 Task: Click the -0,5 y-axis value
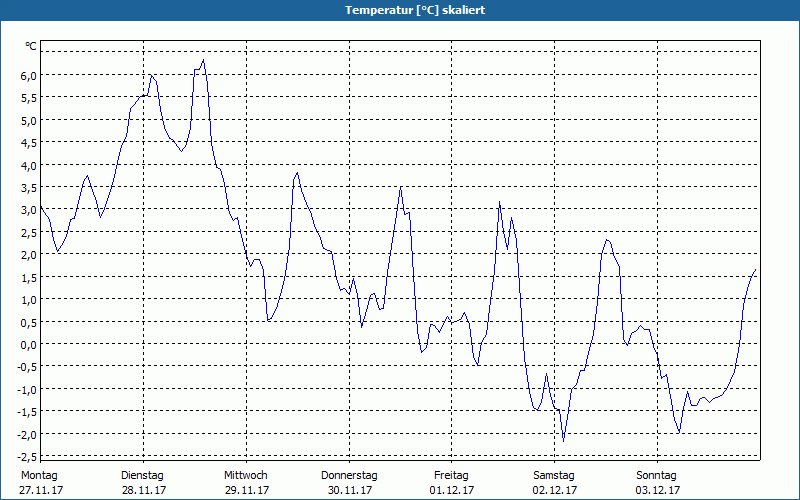(27, 367)
